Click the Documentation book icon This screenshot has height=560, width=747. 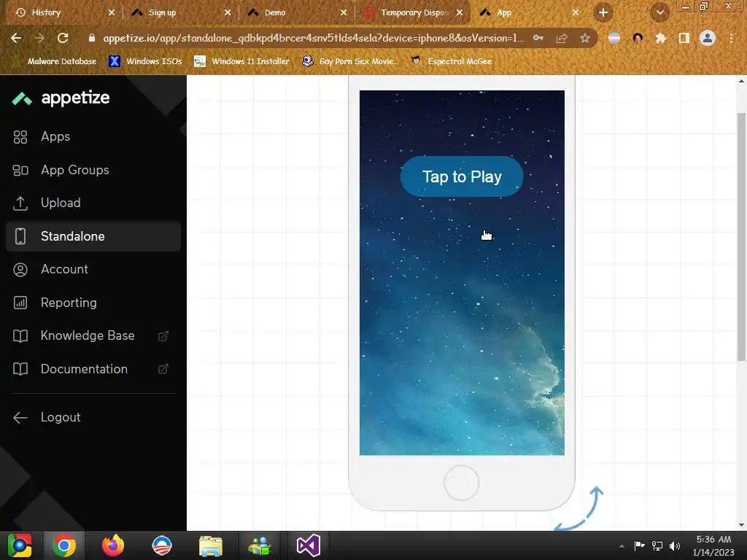click(x=20, y=369)
